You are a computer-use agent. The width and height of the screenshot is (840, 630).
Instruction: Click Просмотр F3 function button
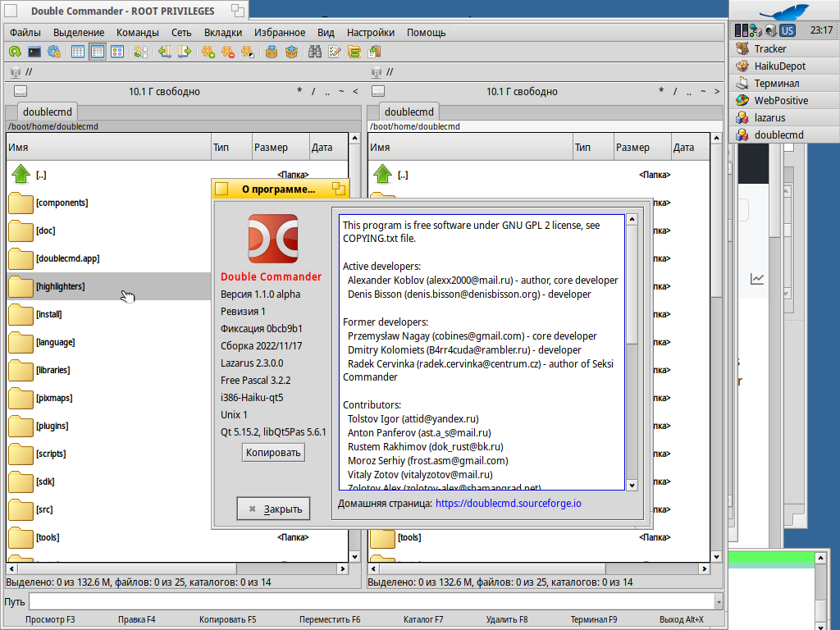(x=50, y=619)
